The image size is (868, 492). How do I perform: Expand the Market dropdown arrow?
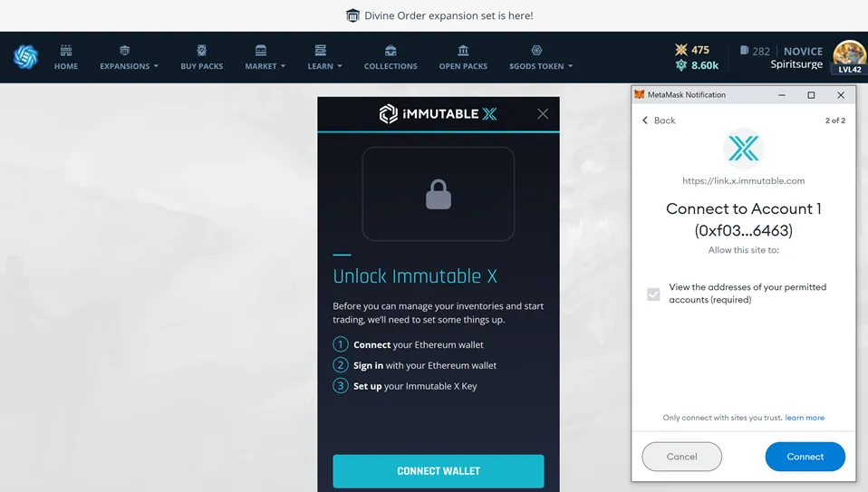[x=284, y=66]
